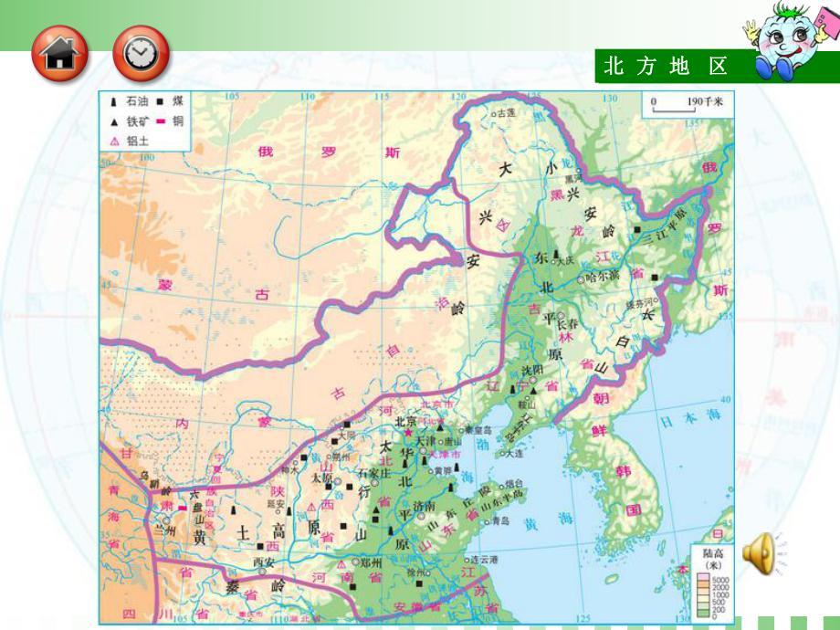Click the 天津 city label
The width and height of the screenshot is (840, 630).
click(425, 440)
